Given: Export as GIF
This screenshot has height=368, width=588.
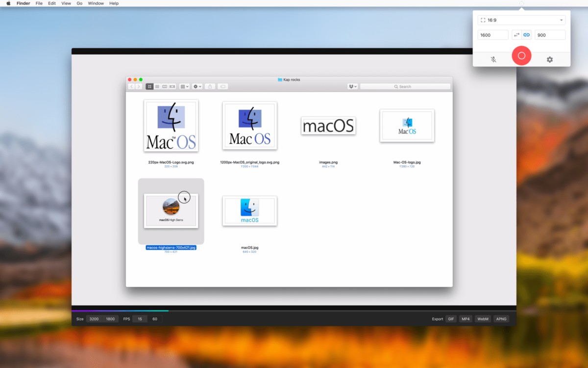Looking at the screenshot, I should (451, 319).
